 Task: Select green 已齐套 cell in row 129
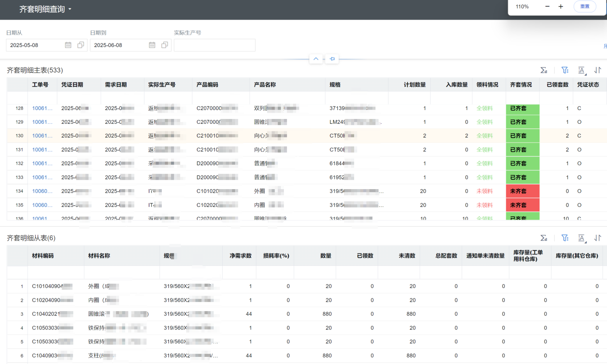(523, 122)
